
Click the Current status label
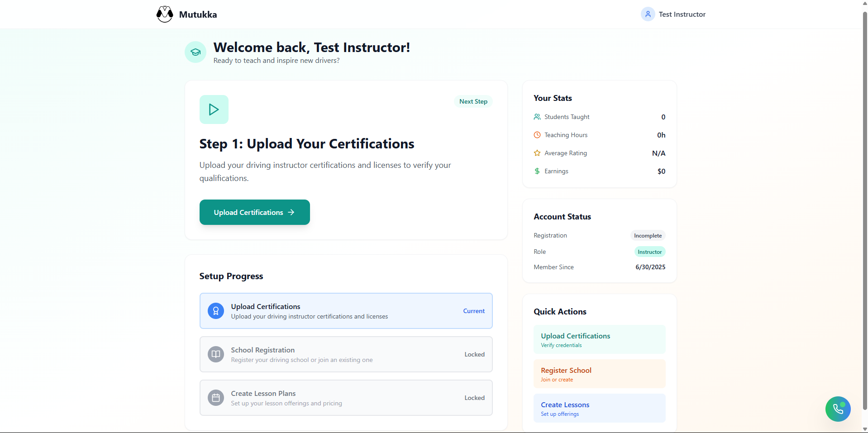point(474,311)
